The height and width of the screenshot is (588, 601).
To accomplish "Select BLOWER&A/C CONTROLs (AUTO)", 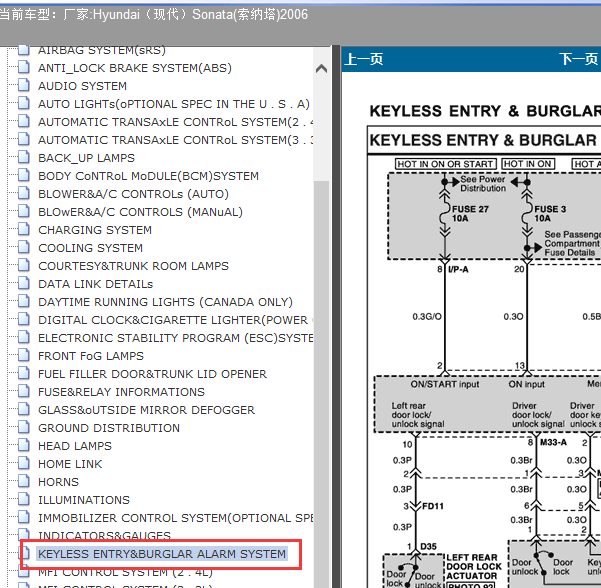I will click(133, 194).
